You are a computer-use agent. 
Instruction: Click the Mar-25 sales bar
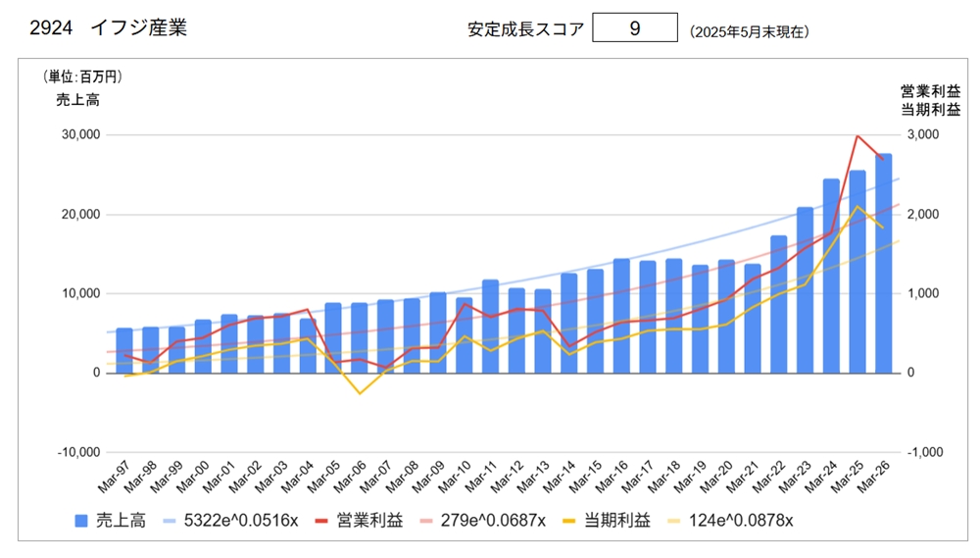857,272
